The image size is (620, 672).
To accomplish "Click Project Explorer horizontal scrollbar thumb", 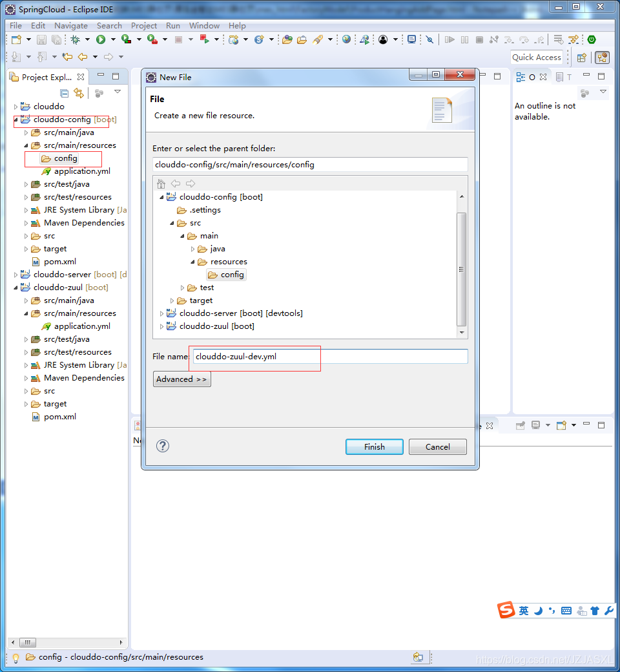I will point(28,642).
